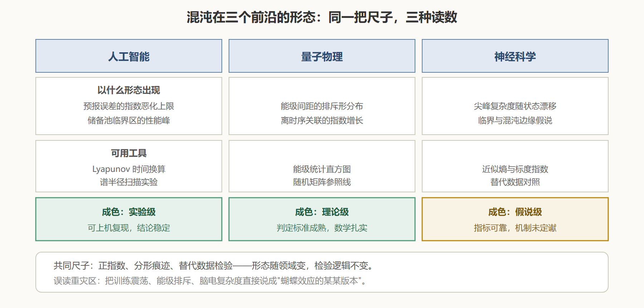The width and height of the screenshot is (644, 308).
Task: Click the line 替代数据对照
Action: [x=515, y=182]
